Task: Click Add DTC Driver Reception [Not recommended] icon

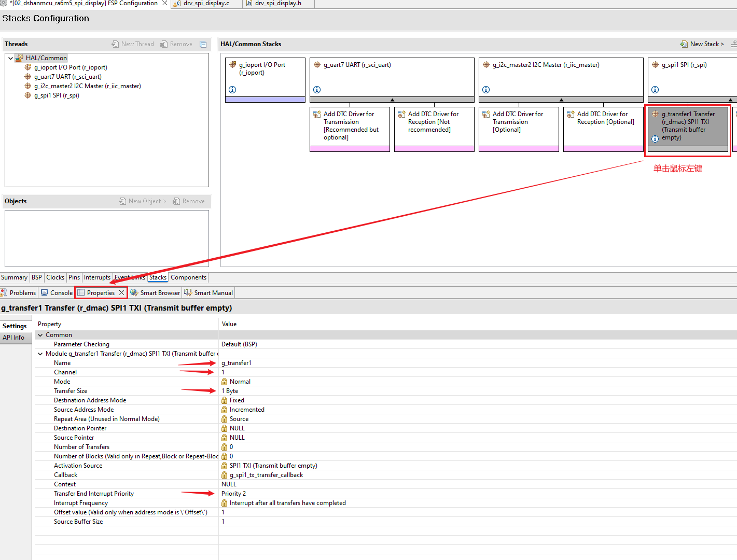Action: (x=401, y=114)
